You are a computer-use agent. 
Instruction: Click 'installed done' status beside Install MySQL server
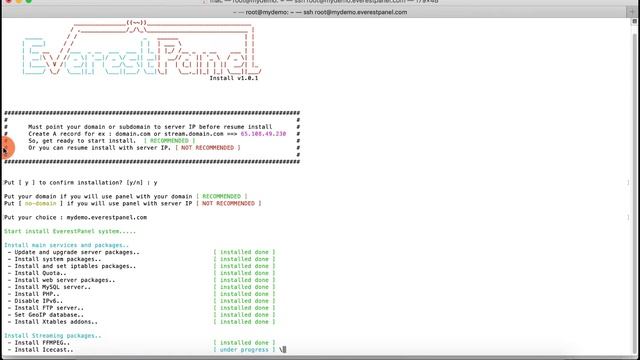pos(244,287)
